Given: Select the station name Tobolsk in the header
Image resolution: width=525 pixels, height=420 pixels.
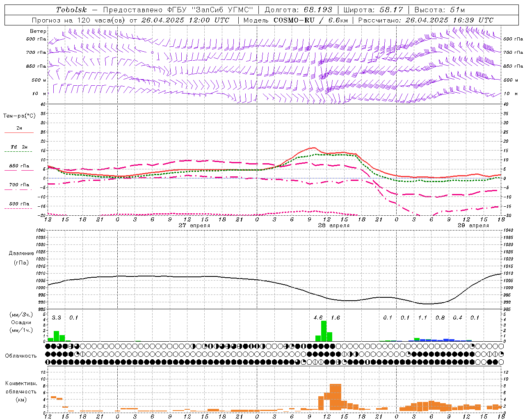Looking at the screenshot, I should coord(71,10).
